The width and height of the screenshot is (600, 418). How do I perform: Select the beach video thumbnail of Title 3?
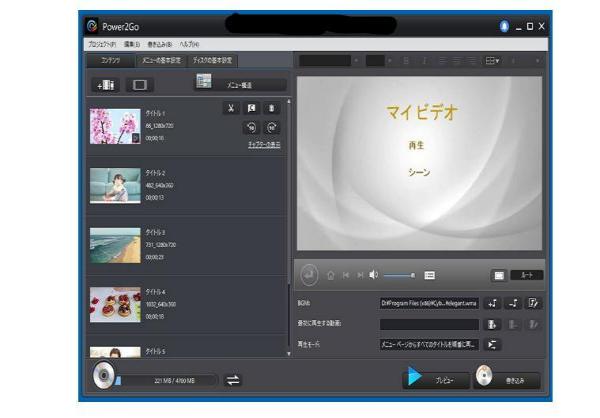pyautogui.click(x=115, y=244)
